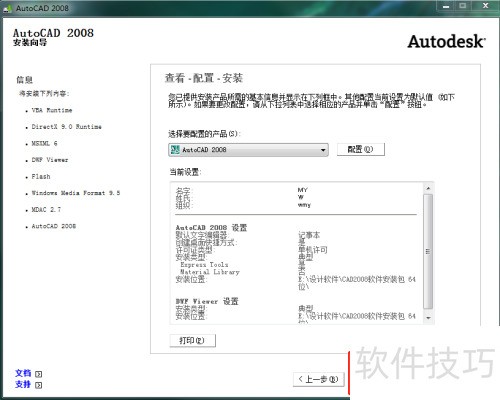Click the DWF Viewer item in the list

[x=50, y=160]
